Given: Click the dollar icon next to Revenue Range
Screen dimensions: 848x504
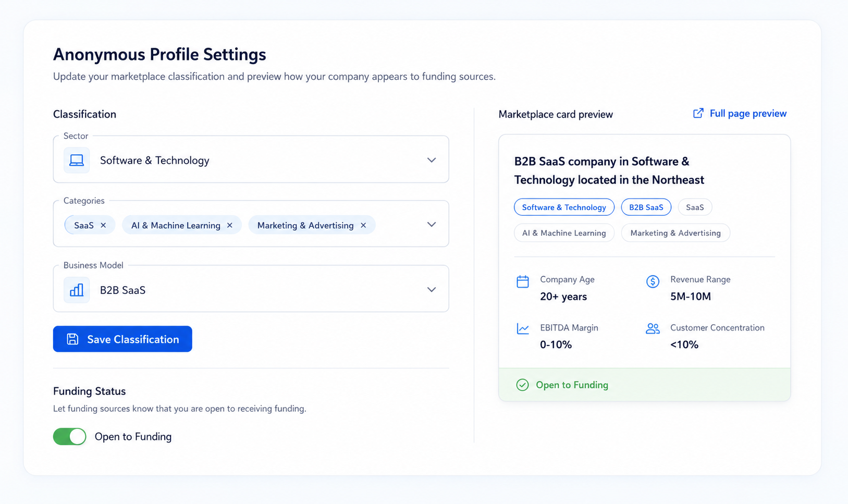Looking at the screenshot, I should (653, 282).
